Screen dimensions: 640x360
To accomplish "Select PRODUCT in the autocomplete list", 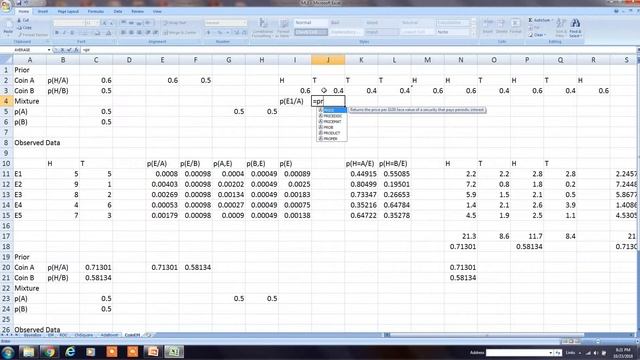I will tap(332, 133).
